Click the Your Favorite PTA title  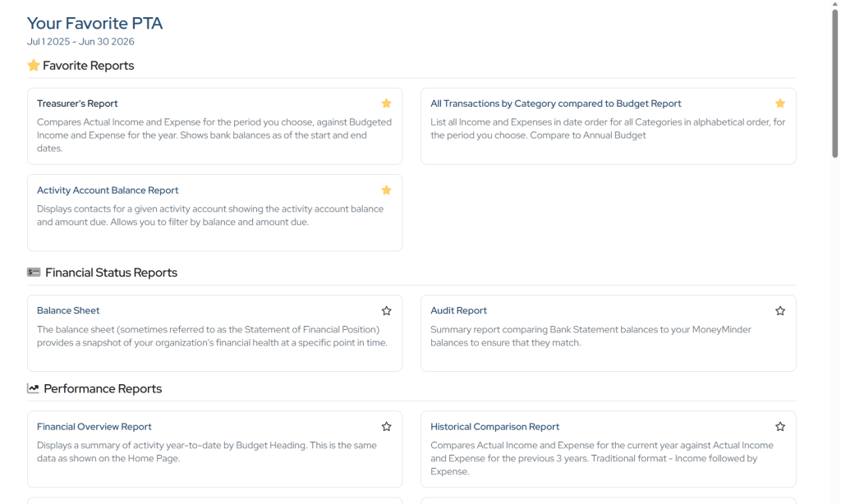click(x=94, y=24)
